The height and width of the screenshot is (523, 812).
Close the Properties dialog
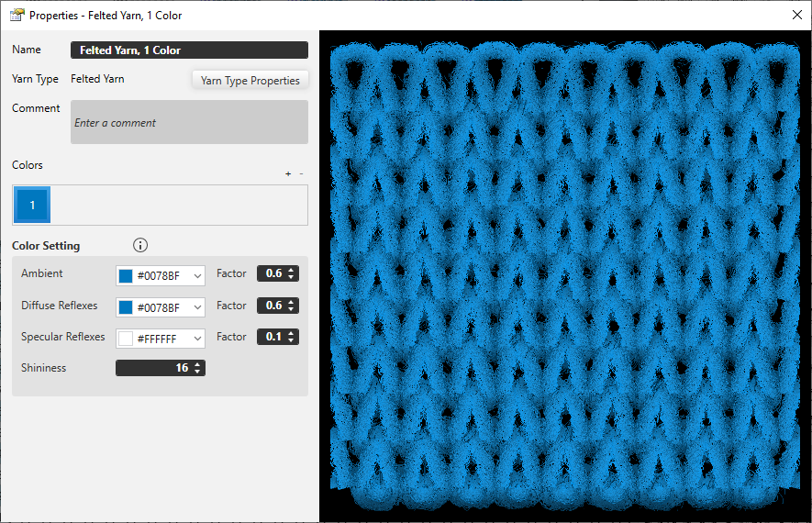point(795,15)
